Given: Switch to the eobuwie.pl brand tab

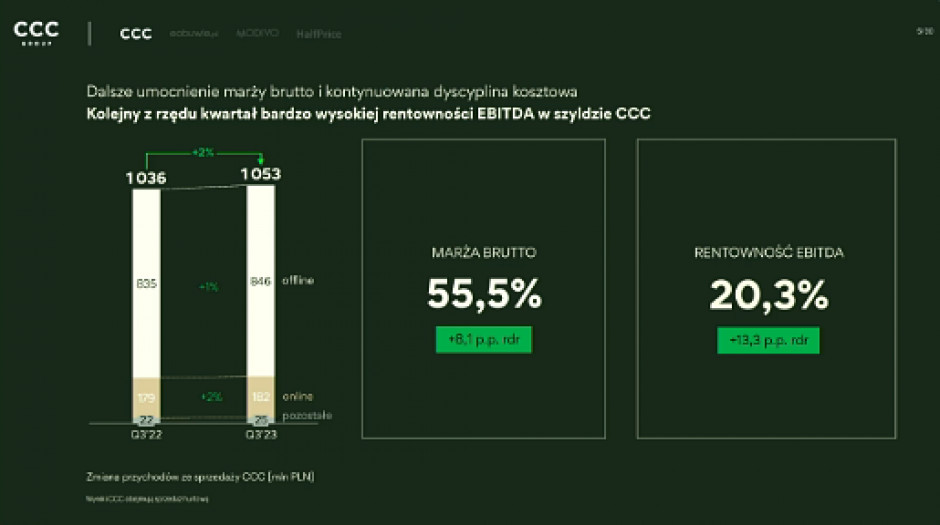Looking at the screenshot, I should [193, 34].
